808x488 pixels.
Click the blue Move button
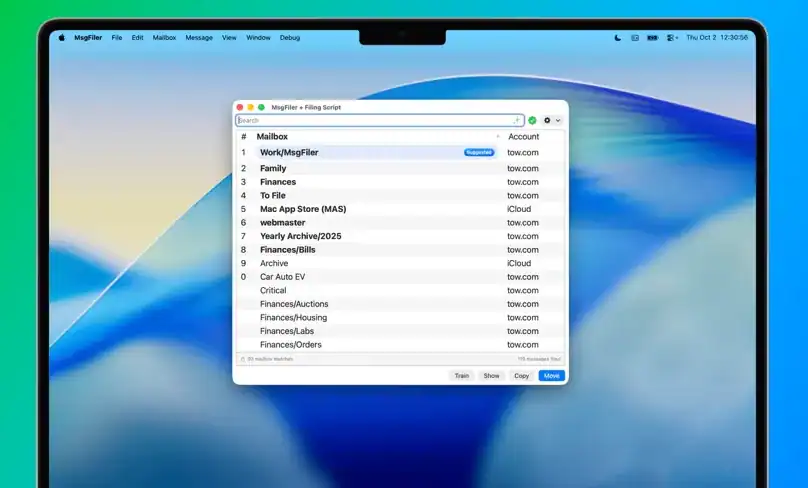[551, 376]
